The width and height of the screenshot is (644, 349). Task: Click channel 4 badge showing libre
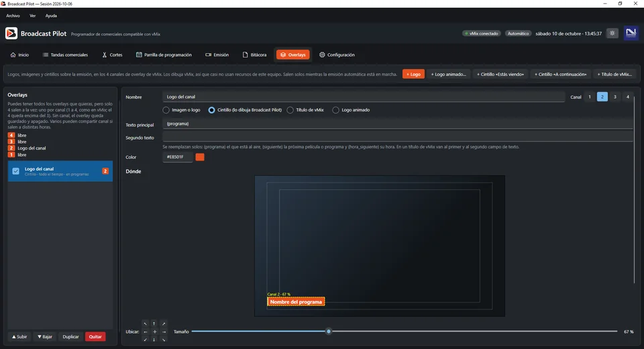click(11, 136)
